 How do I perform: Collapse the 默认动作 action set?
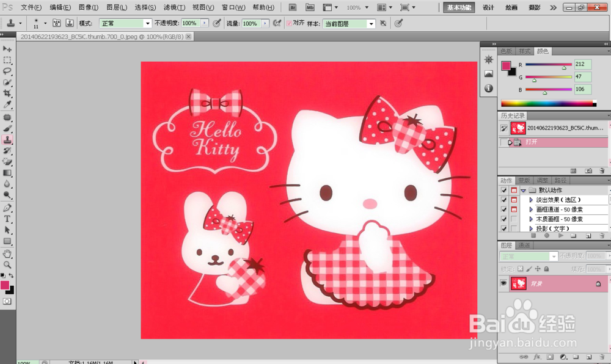pyautogui.click(x=524, y=191)
